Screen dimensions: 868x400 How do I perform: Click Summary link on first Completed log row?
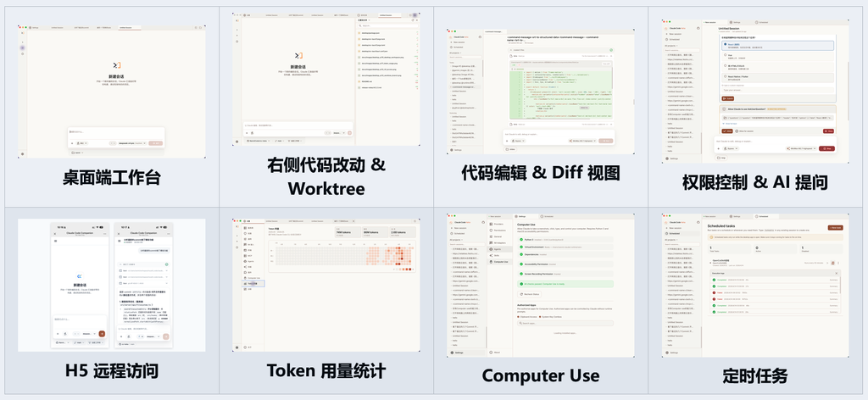834,280
